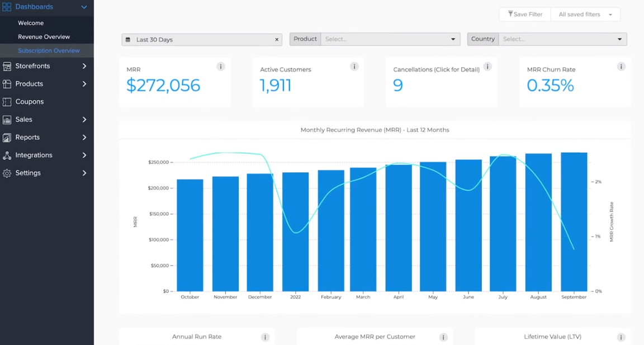The height and width of the screenshot is (345, 644).
Task: Click the Cancellations count to view detail
Action: coord(398,86)
